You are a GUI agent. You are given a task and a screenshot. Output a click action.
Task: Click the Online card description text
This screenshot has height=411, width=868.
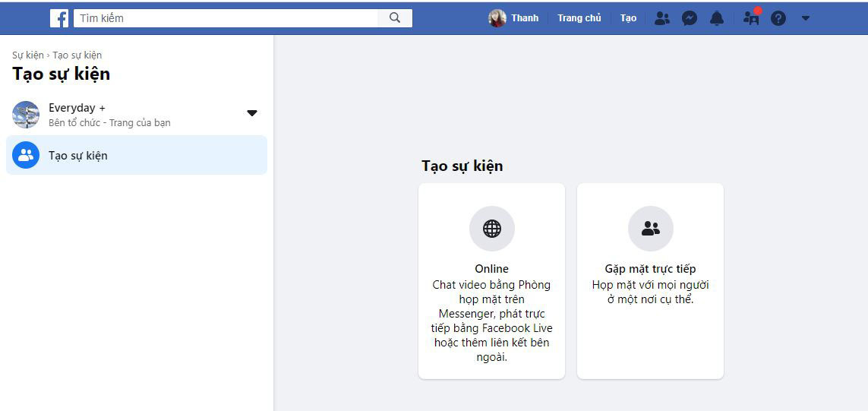(492, 321)
